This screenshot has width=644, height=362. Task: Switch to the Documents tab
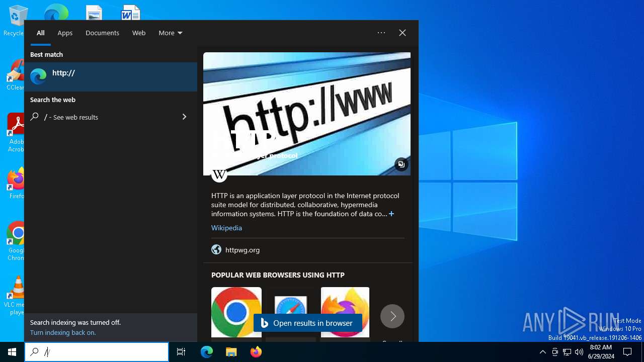point(102,33)
